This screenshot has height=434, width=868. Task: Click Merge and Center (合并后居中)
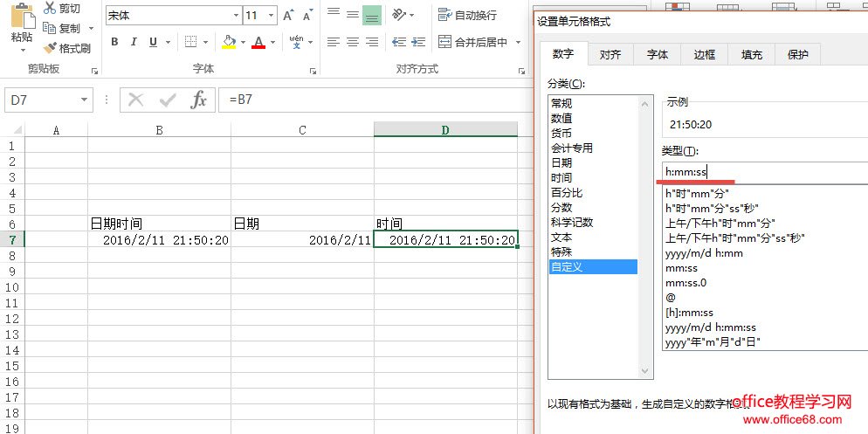tap(473, 42)
